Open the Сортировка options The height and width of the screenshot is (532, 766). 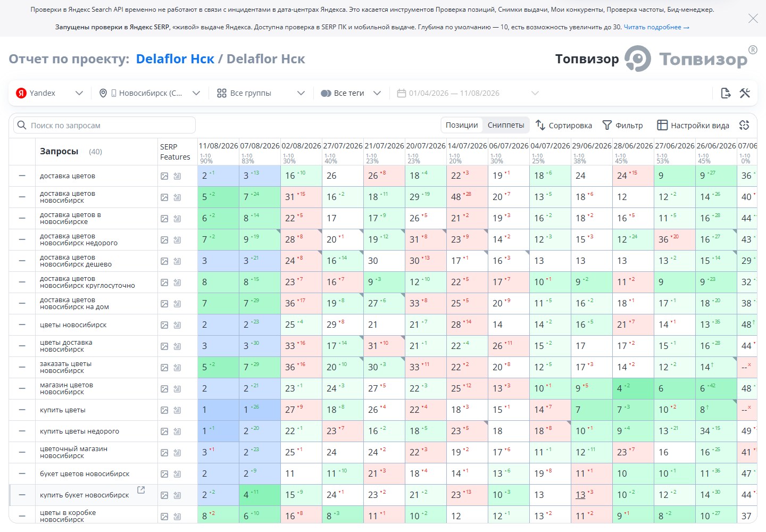[563, 125]
